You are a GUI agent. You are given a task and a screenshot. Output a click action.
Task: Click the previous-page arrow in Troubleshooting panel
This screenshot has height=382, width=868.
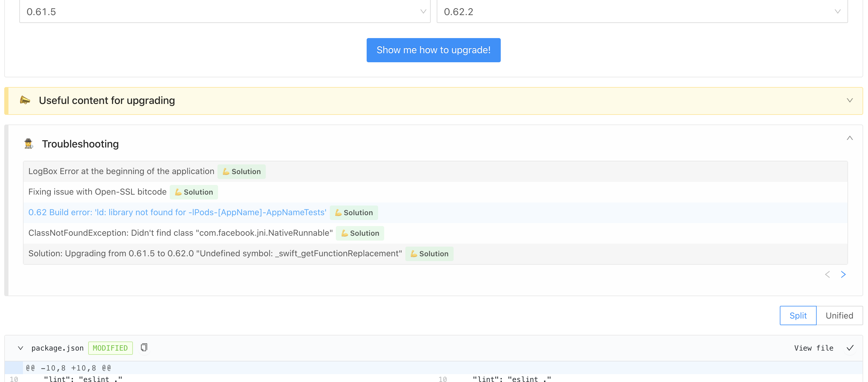827,274
